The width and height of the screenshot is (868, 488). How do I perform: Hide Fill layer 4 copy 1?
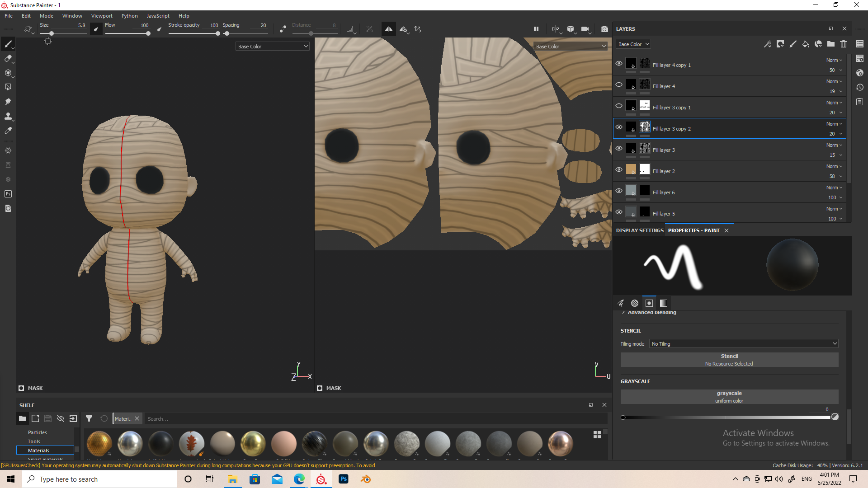tap(619, 64)
